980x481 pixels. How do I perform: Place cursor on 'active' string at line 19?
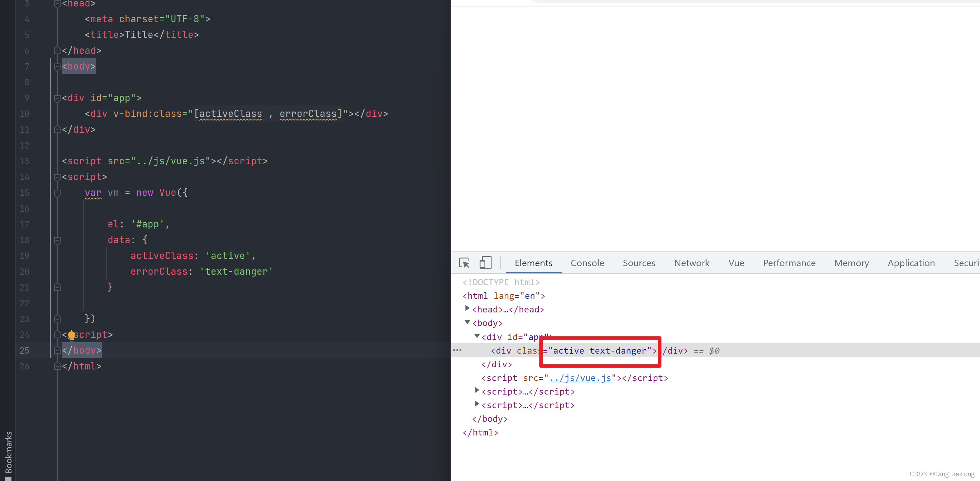(228, 256)
